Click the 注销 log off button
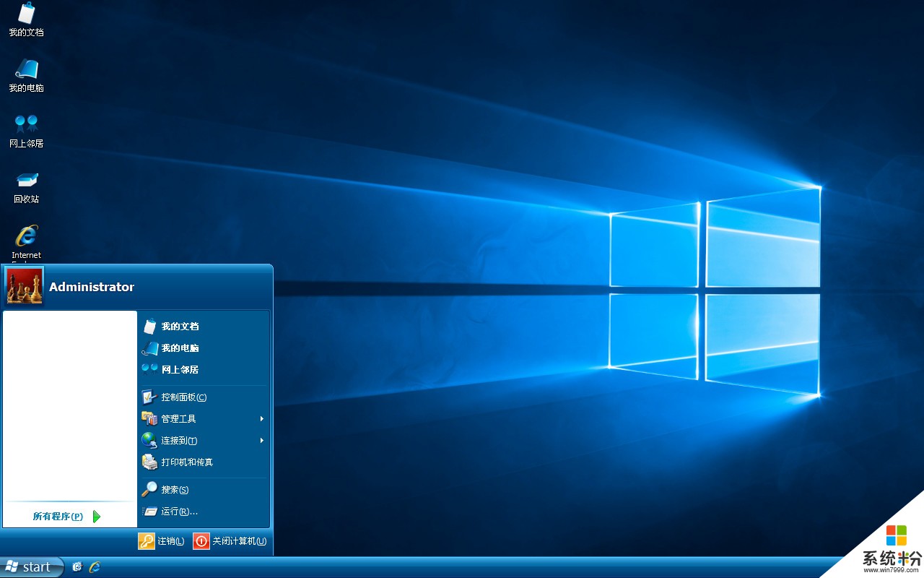The image size is (924, 578). click(x=162, y=541)
